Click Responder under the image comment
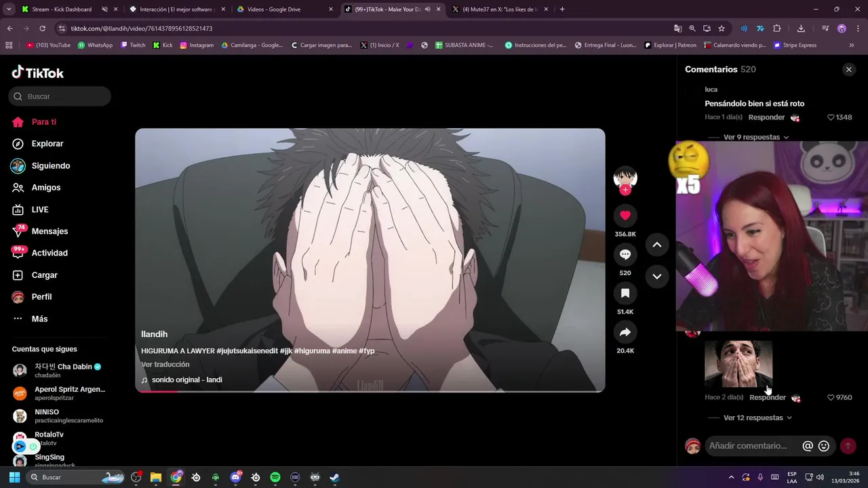The height and width of the screenshot is (488, 868). 768,397
